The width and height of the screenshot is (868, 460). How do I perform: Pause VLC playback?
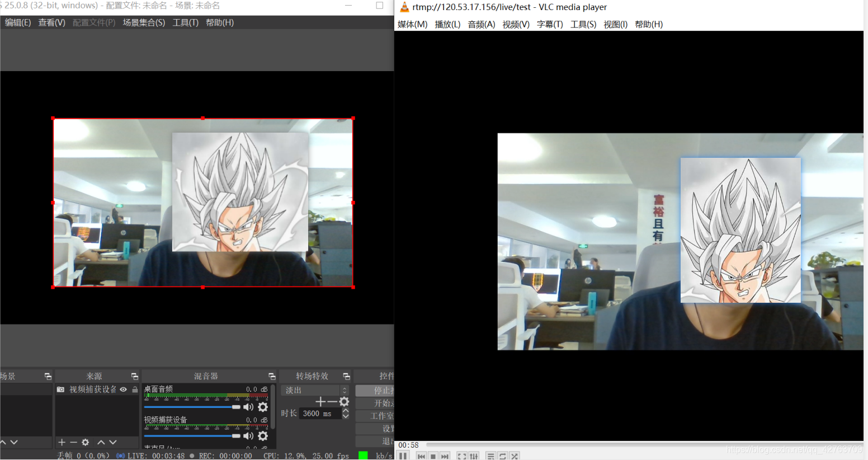[x=403, y=456]
